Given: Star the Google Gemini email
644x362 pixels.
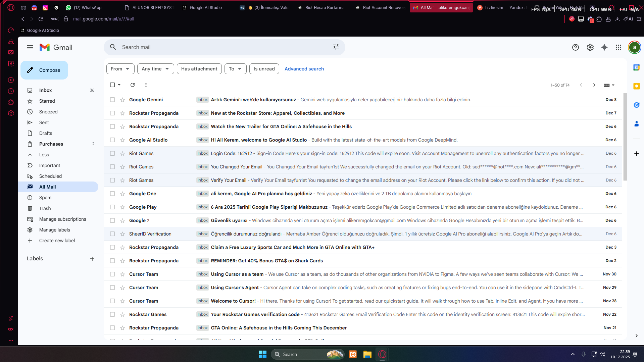Looking at the screenshot, I should (122, 100).
